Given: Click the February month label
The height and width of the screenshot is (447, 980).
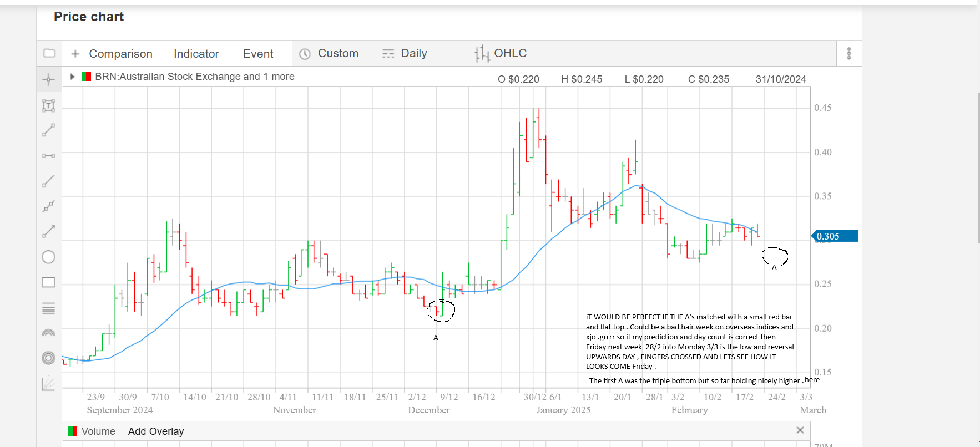Looking at the screenshot, I should (690, 410).
